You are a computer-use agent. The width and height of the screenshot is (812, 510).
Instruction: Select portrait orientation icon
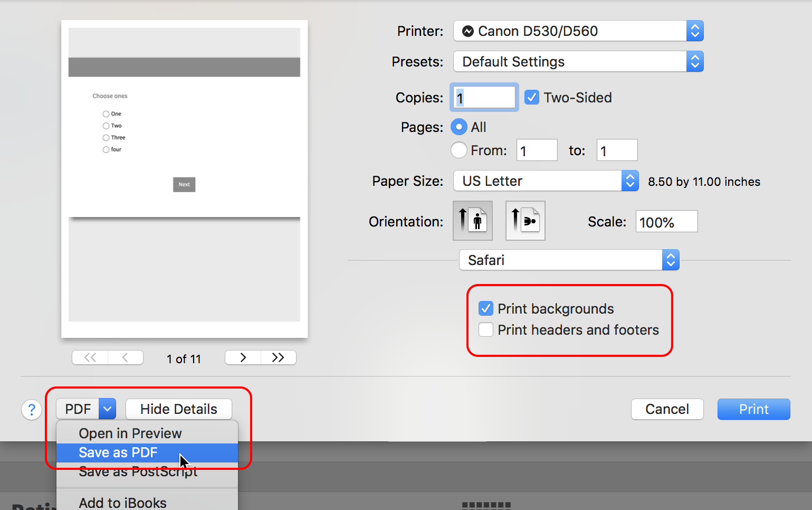473,221
